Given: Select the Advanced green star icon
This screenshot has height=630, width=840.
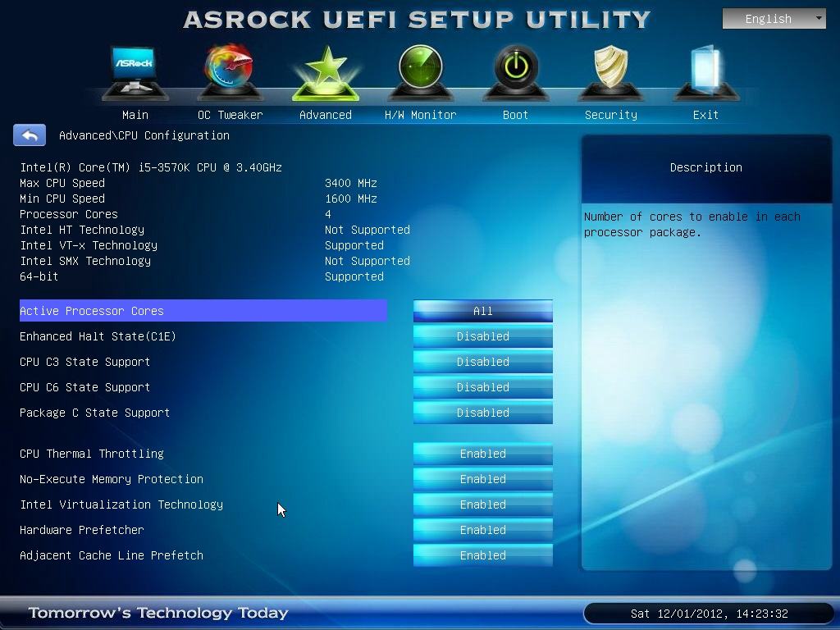Looking at the screenshot, I should [x=325, y=73].
